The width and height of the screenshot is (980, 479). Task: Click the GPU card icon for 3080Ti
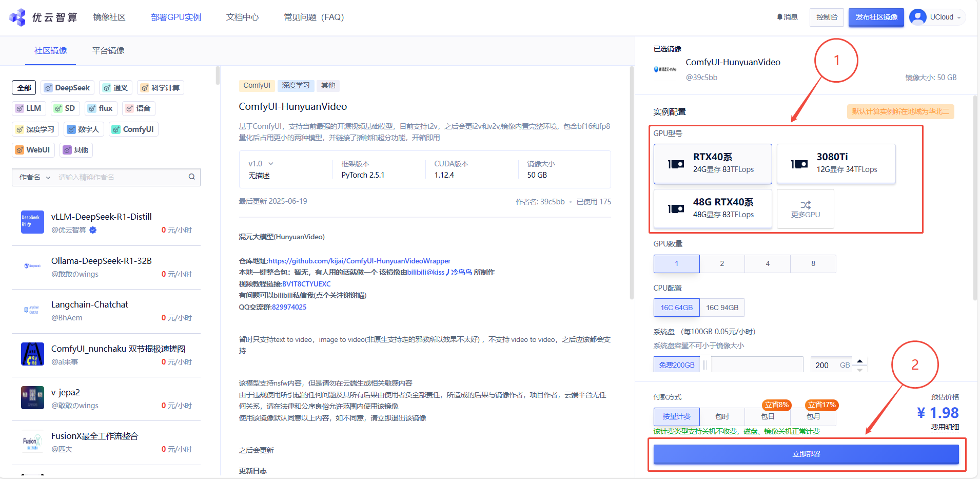pyautogui.click(x=799, y=164)
